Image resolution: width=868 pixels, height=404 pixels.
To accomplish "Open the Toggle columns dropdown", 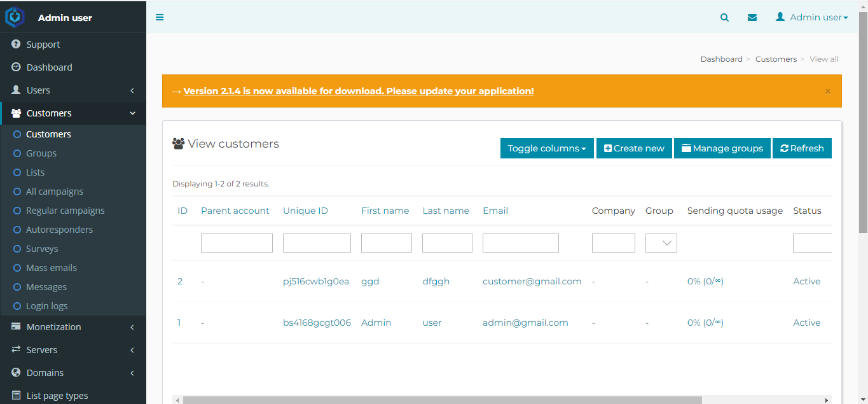I will 546,148.
